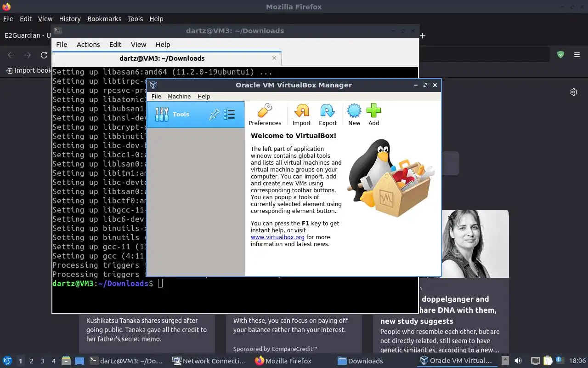Open the terminal Help menu
Screen dimensions: 588x368
pos(163,45)
